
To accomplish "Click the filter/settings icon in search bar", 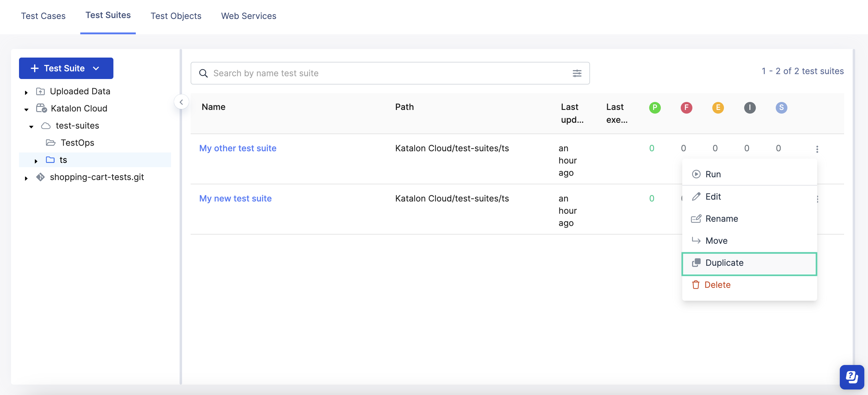I will pyautogui.click(x=577, y=73).
